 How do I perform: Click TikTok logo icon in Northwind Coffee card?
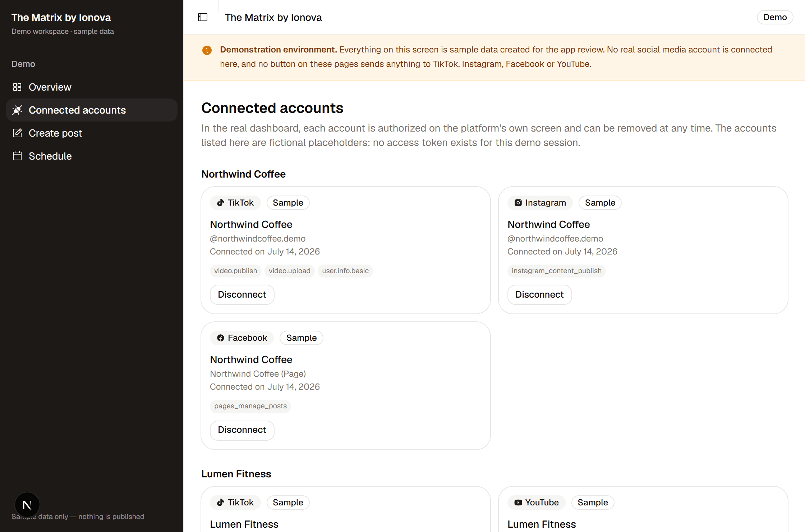tap(221, 203)
